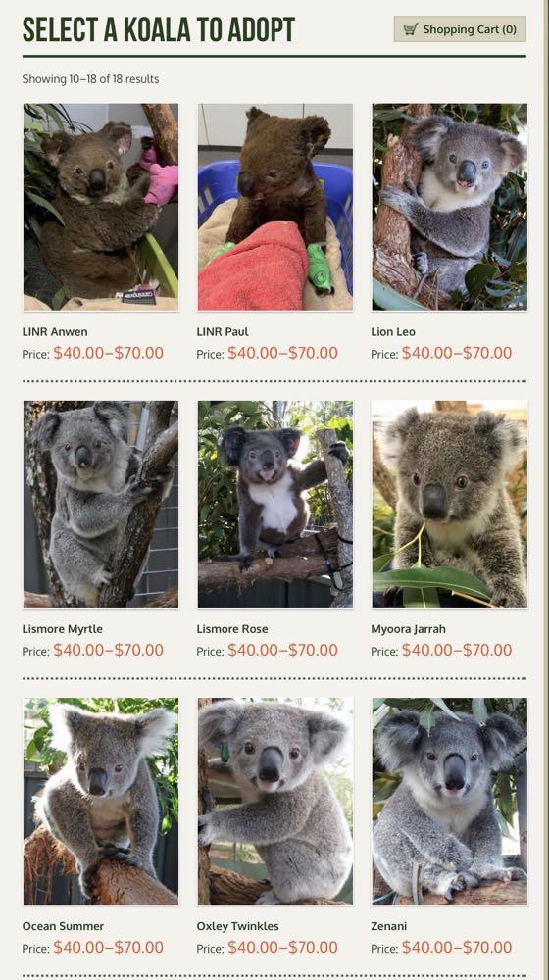Choose the Lismore Rose koala picture
The image size is (549, 980).
[x=275, y=505]
